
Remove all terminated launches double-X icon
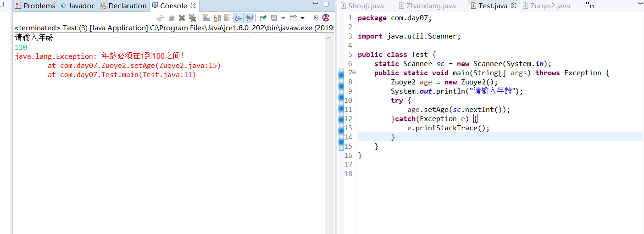point(192,18)
